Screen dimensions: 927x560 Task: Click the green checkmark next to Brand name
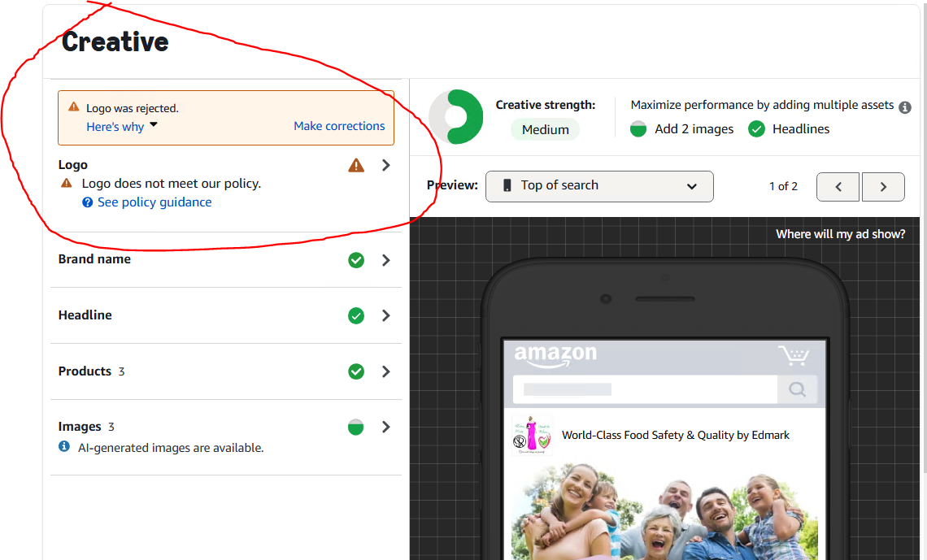point(356,260)
